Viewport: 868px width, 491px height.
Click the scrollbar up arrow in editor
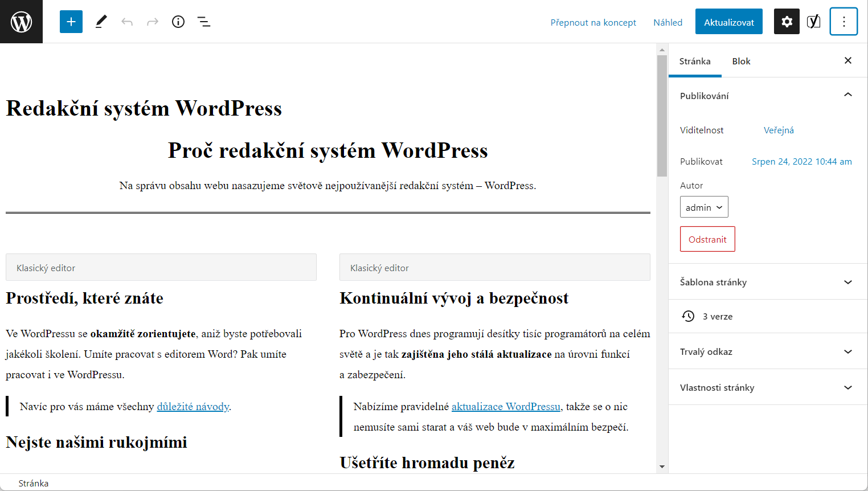pyautogui.click(x=662, y=50)
